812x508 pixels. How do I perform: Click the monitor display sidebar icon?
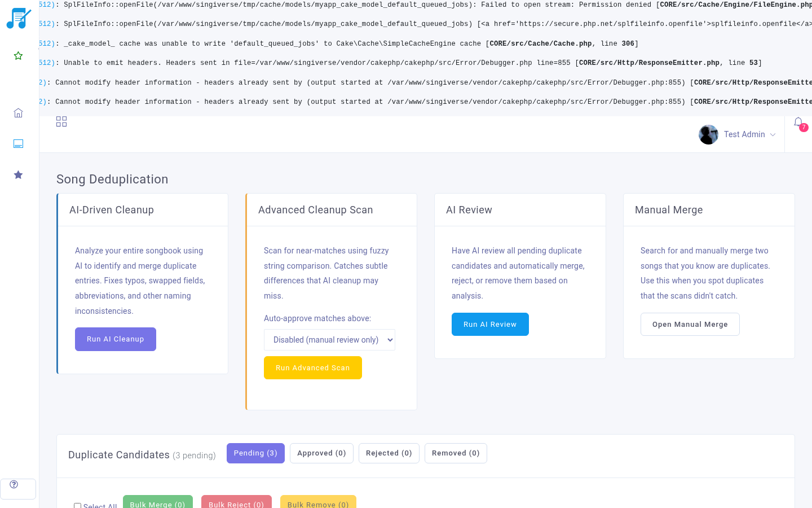(x=18, y=144)
